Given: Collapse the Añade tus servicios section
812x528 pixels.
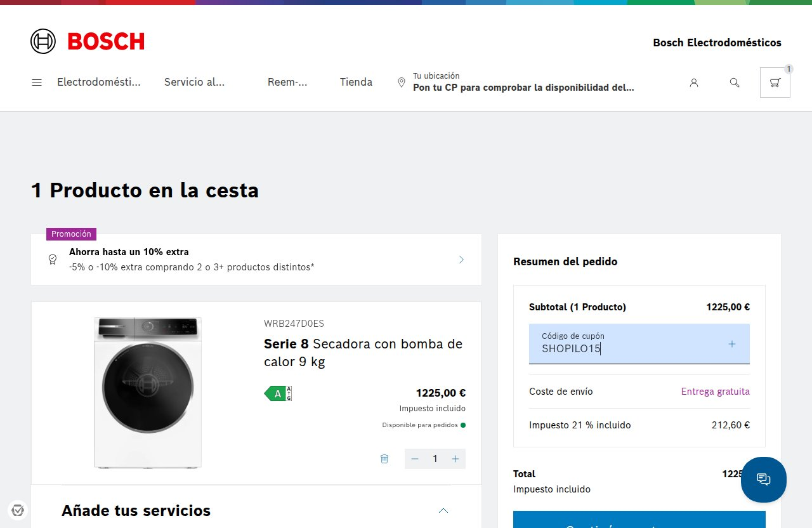Looking at the screenshot, I should tap(443, 510).
